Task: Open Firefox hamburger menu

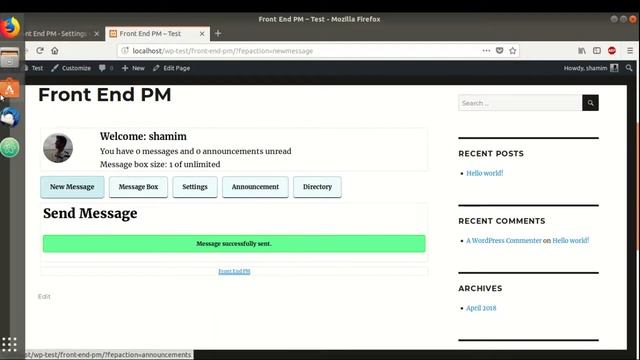Action: (630, 51)
